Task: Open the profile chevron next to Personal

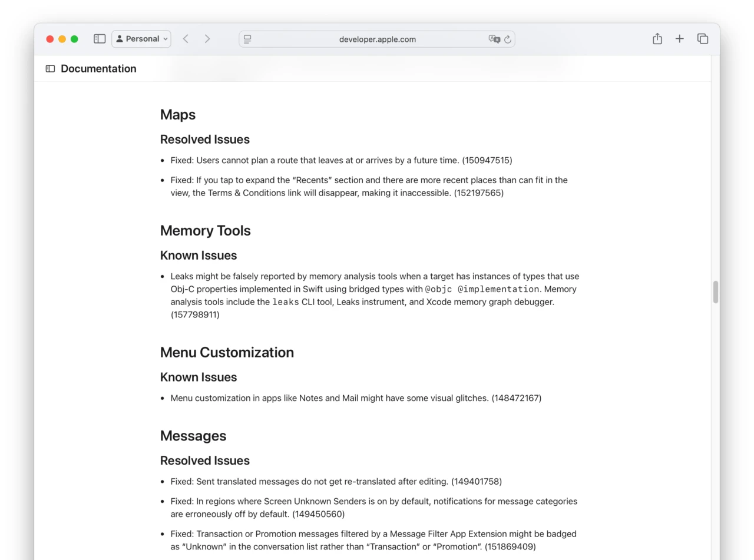Action: tap(166, 39)
